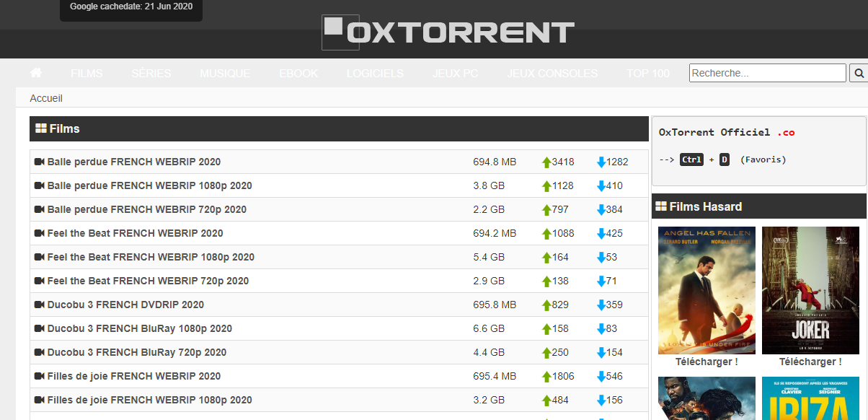Click camera icon beside Balle perdue FRENCH WEBRIP 2020
Screen dimensions: 868x420
point(40,162)
